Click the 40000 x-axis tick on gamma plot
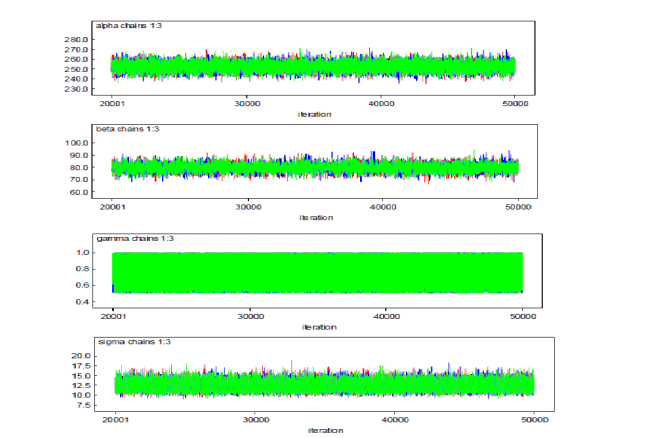Viewport: 646px width, 438px height. tap(387, 314)
